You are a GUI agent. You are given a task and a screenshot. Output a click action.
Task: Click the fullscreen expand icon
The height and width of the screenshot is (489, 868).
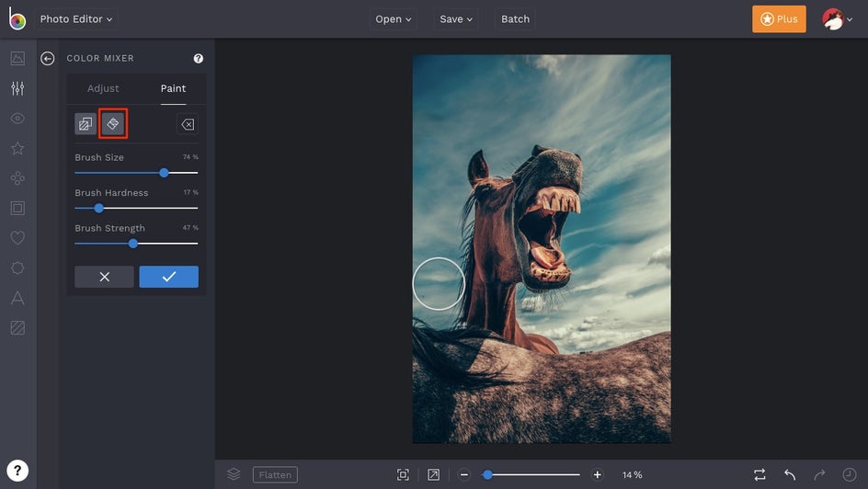(x=433, y=474)
